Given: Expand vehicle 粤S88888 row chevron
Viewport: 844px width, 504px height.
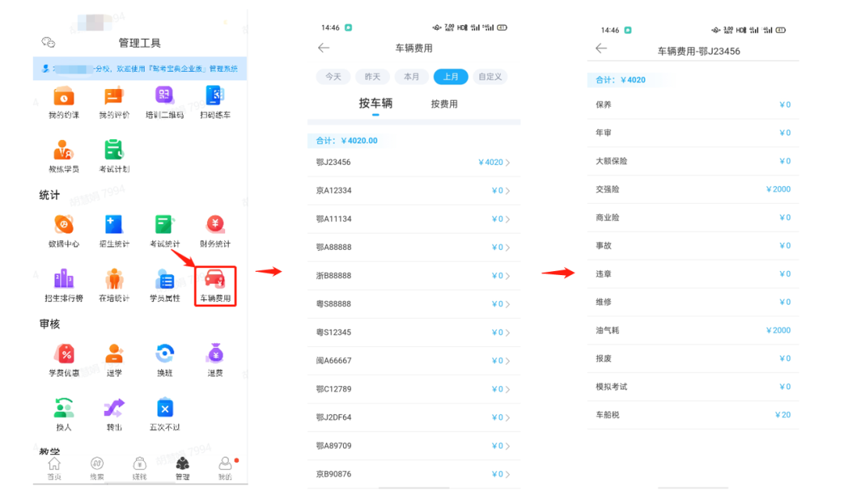Looking at the screenshot, I should click(508, 304).
